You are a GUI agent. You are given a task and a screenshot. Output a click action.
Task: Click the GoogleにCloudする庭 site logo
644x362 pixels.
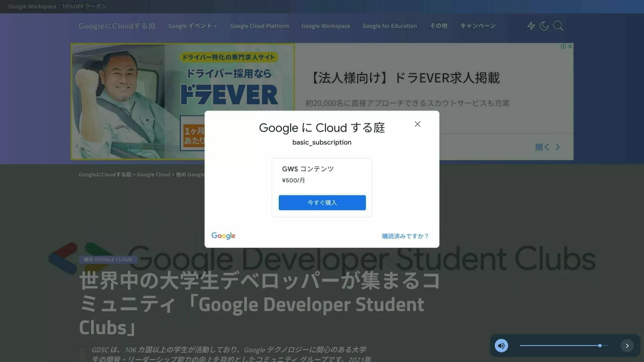coord(117,26)
